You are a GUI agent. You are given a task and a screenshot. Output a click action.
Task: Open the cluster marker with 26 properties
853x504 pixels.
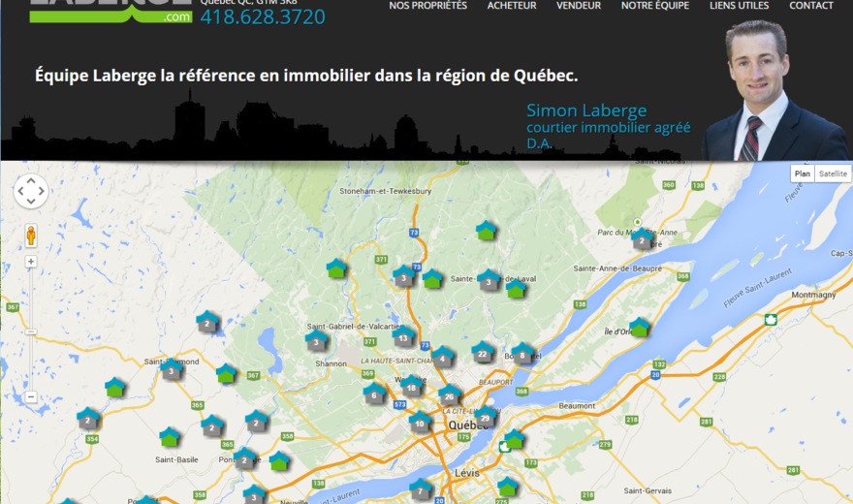450,395
